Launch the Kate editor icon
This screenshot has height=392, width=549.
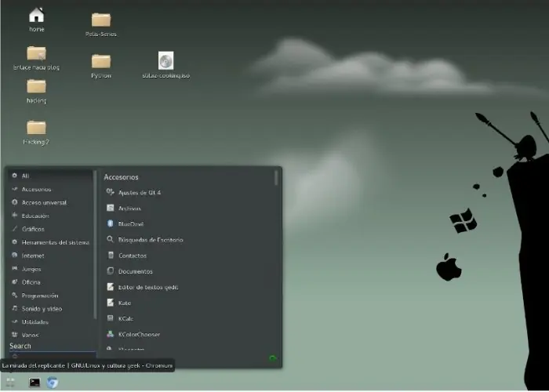coord(111,303)
